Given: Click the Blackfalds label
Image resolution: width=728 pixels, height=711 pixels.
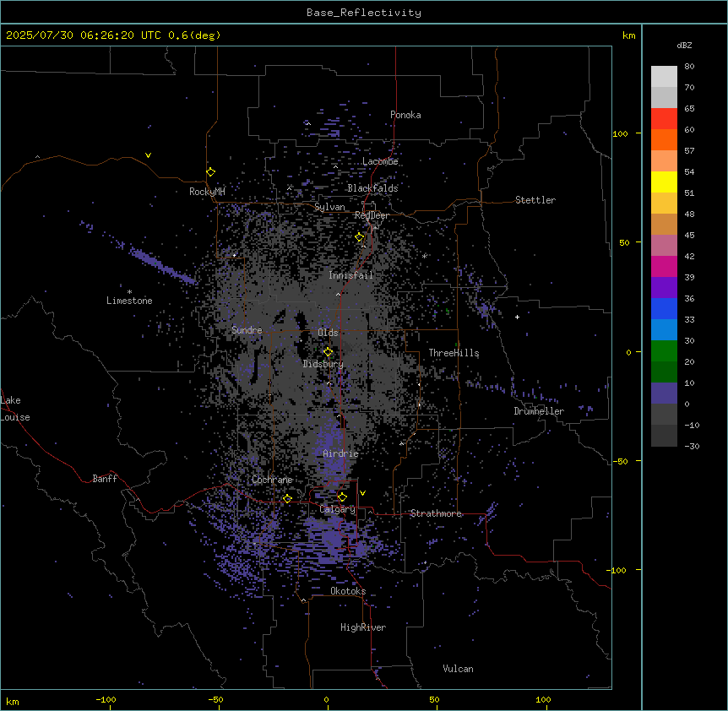Looking at the screenshot, I should (372, 188).
